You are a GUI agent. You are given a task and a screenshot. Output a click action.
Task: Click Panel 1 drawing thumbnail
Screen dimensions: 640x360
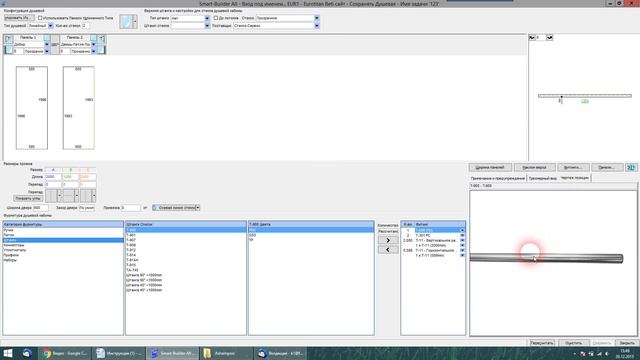32,108
